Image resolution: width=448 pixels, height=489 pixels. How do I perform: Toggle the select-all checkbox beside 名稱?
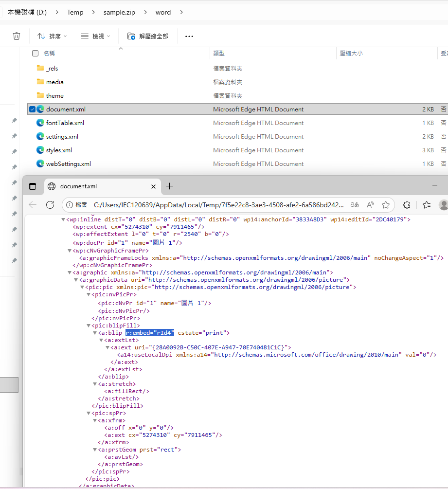click(35, 54)
